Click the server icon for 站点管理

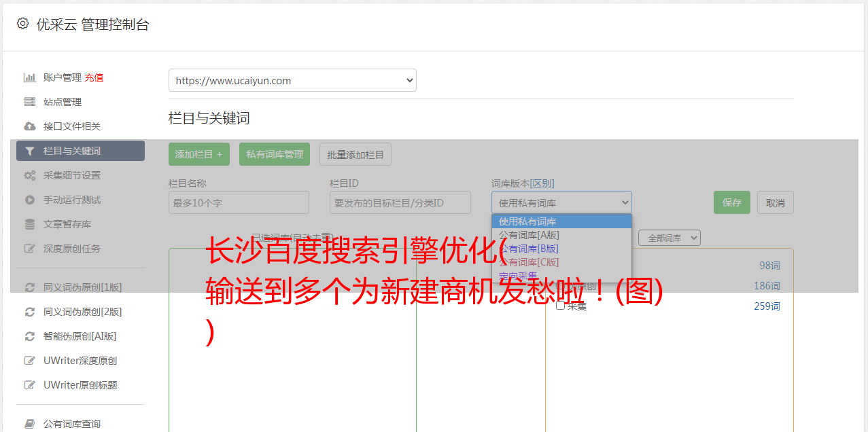[x=29, y=102]
